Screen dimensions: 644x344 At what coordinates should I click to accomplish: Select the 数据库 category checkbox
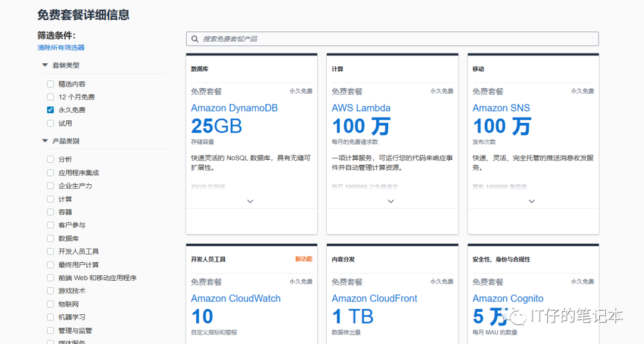[51, 238]
